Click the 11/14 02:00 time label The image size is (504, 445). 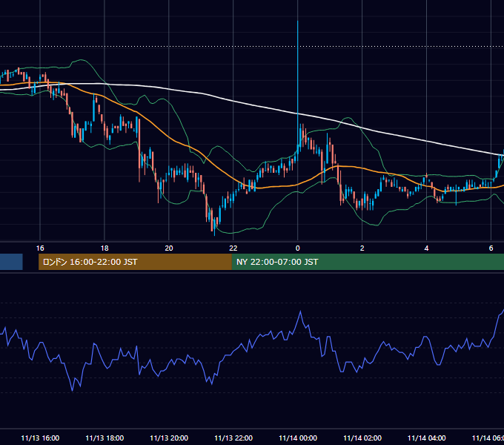click(x=362, y=438)
